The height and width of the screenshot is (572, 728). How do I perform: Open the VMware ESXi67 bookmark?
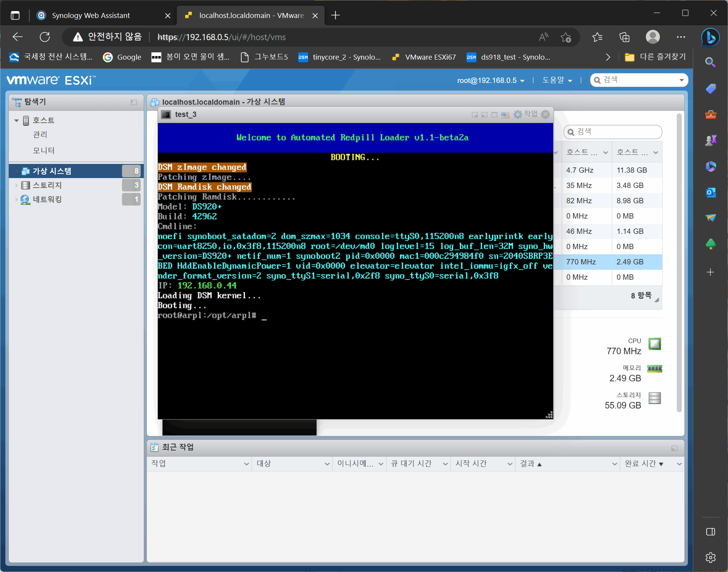click(x=424, y=57)
